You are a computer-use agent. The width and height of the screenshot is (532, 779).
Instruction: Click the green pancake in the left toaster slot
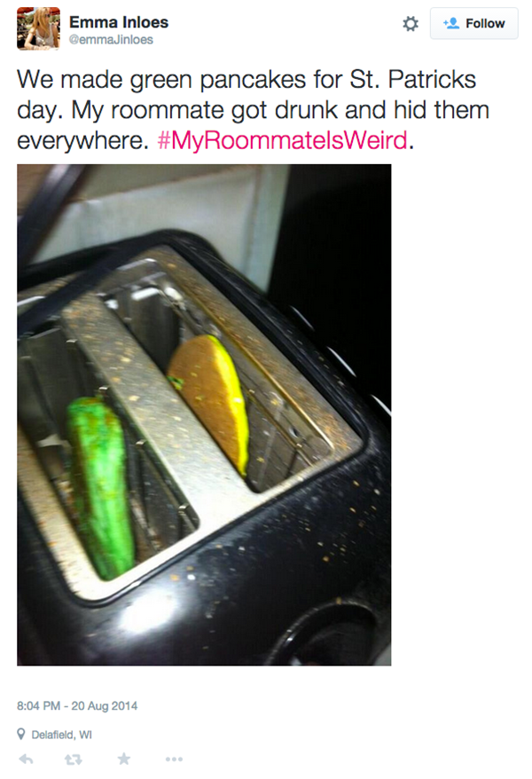pyautogui.click(x=100, y=487)
